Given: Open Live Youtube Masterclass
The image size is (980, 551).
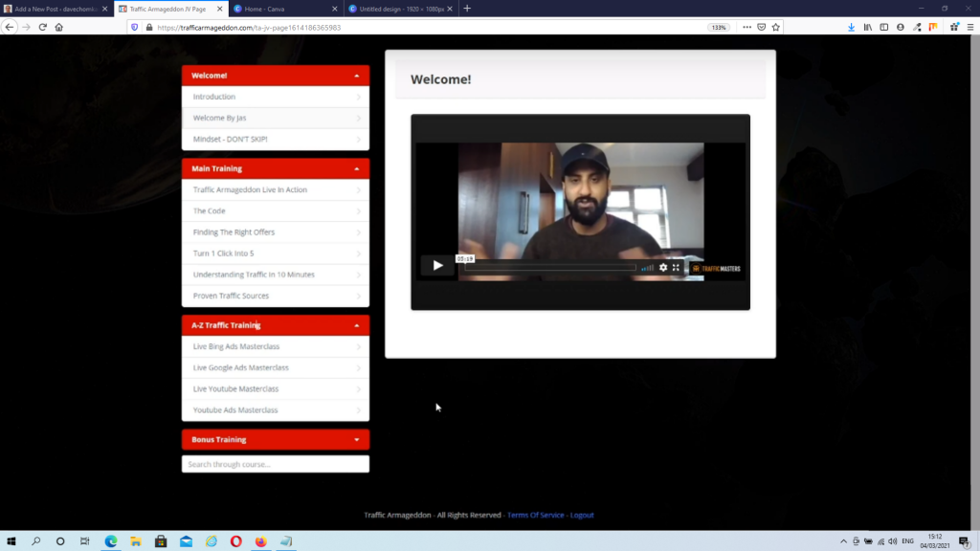Looking at the screenshot, I should 276,389.
